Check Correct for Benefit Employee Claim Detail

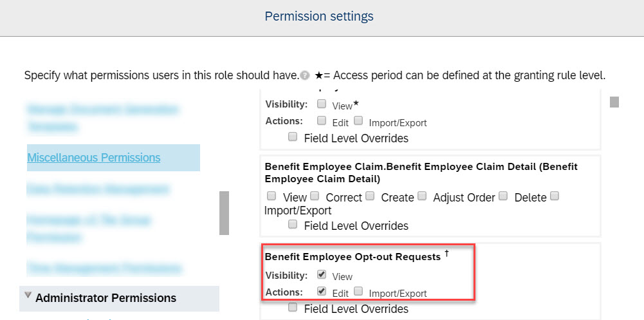(x=314, y=195)
